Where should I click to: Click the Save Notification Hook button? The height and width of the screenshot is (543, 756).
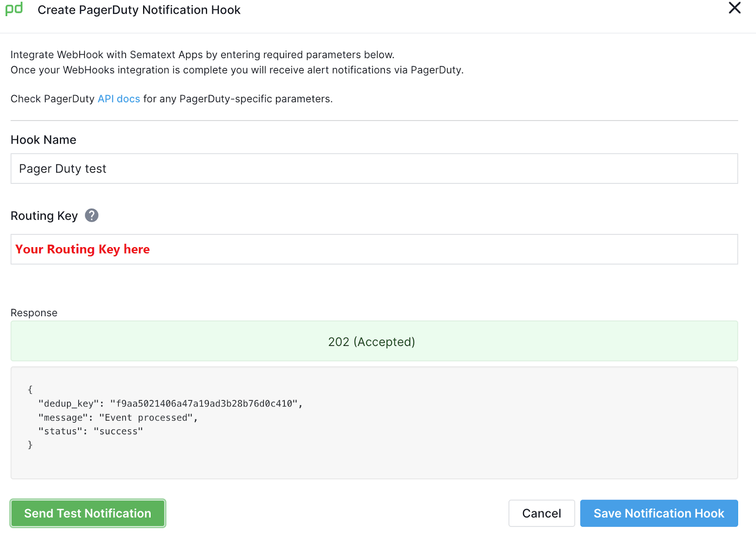[x=659, y=513]
